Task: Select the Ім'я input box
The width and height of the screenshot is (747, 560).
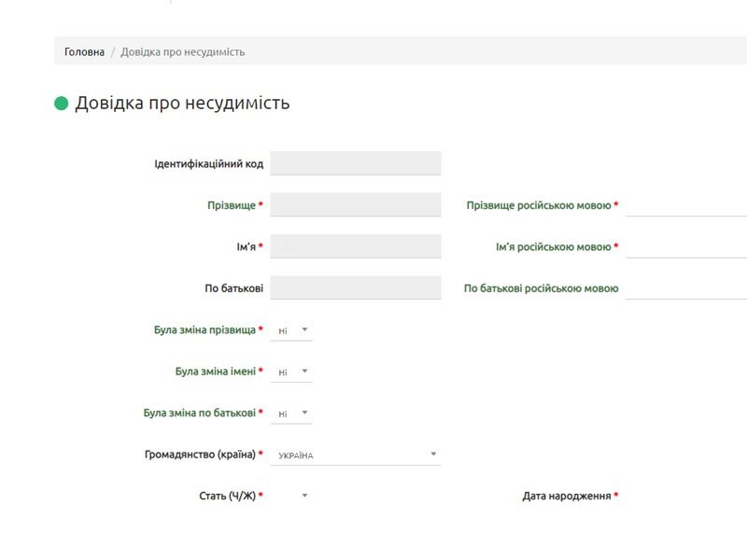Action: click(x=355, y=246)
